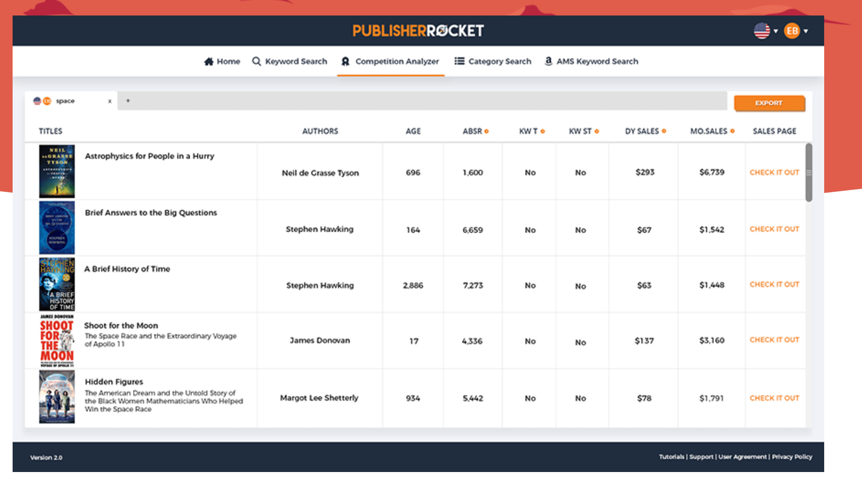Open the Home tab
This screenshot has width=862, height=504.
pyautogui.click(x=222, y=62)
